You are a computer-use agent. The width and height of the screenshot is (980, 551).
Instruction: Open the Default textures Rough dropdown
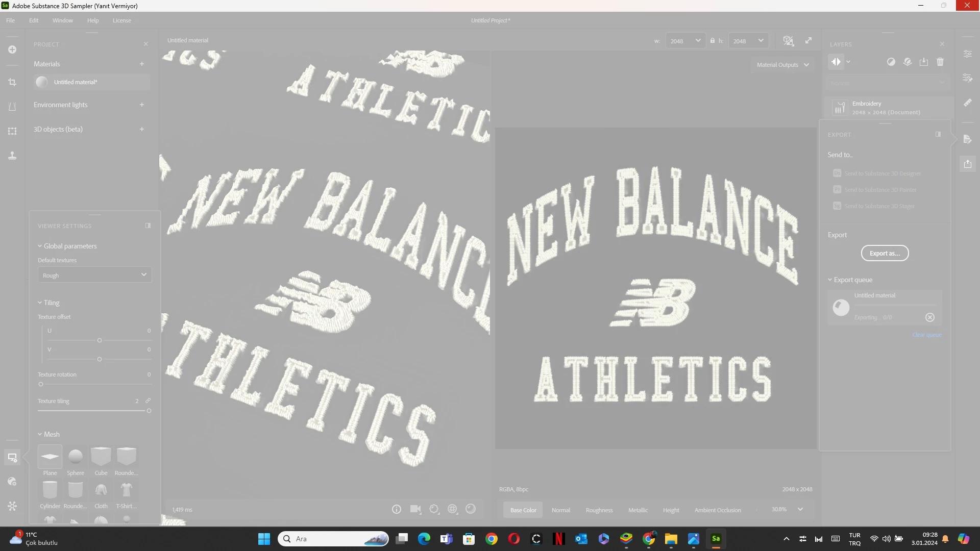[94, 275]
